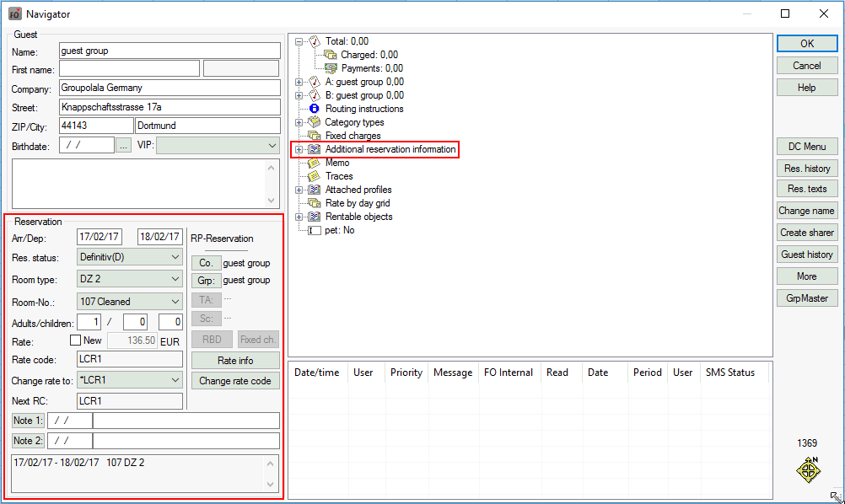Click the Rate by day grid icon
The image size is (845, 504).
point(315,203)
